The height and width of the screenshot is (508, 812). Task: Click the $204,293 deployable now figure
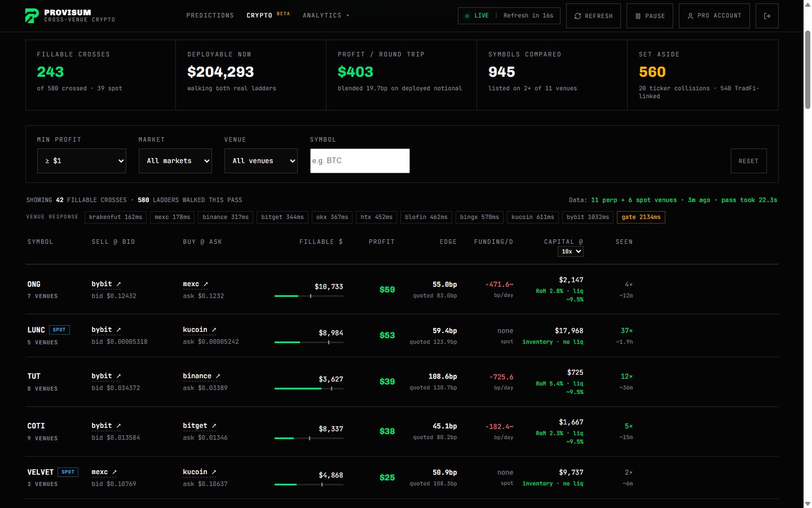(220, 72)
